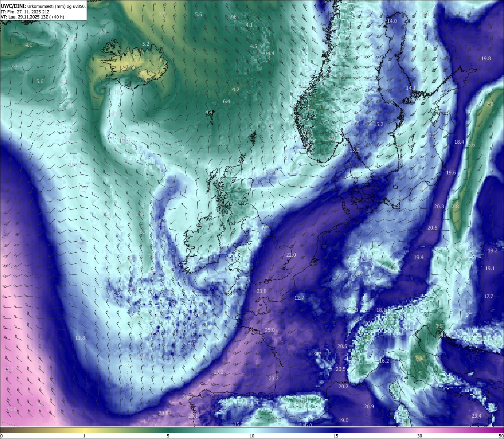Click the '1' tick label on the color scale
The height and width of the screenshot is (439, 504).
pyautogui.click(x=84, y=436)
